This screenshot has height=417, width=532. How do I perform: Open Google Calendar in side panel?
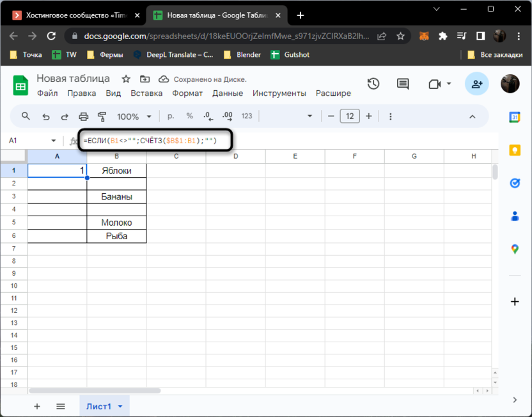click(x=515, y=117)
